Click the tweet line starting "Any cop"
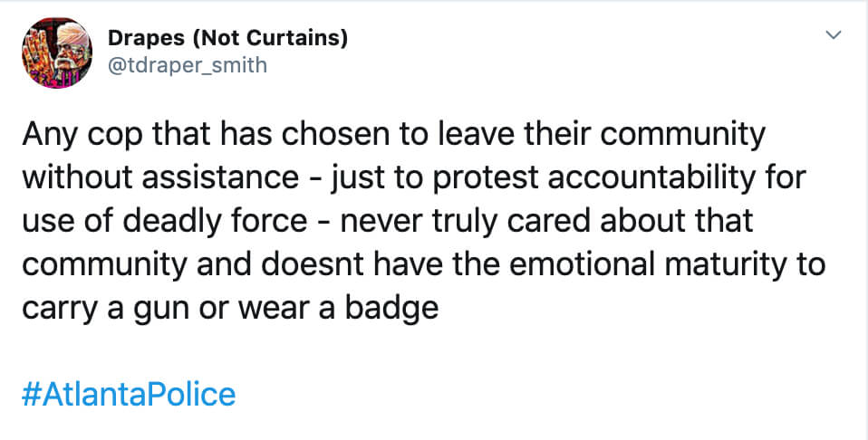 click(x=393, y=135)
